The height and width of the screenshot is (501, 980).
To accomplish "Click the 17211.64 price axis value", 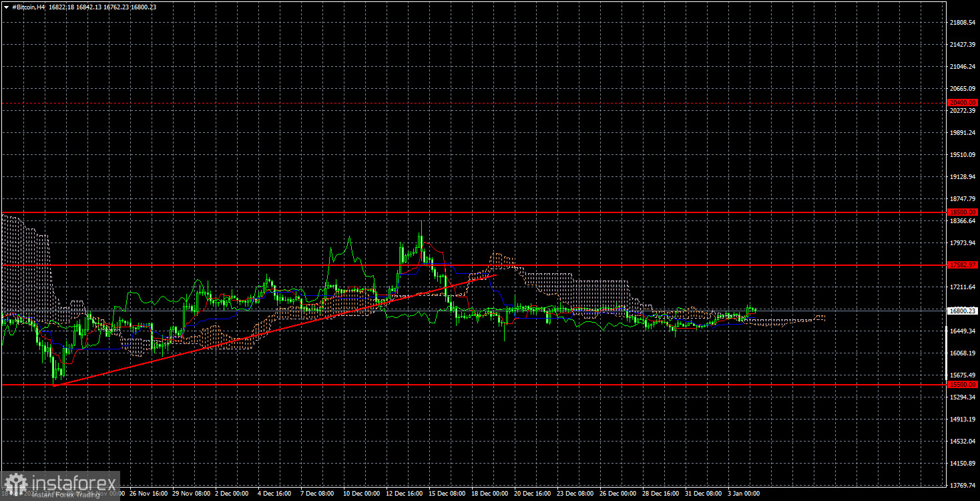I will point(963,287).
